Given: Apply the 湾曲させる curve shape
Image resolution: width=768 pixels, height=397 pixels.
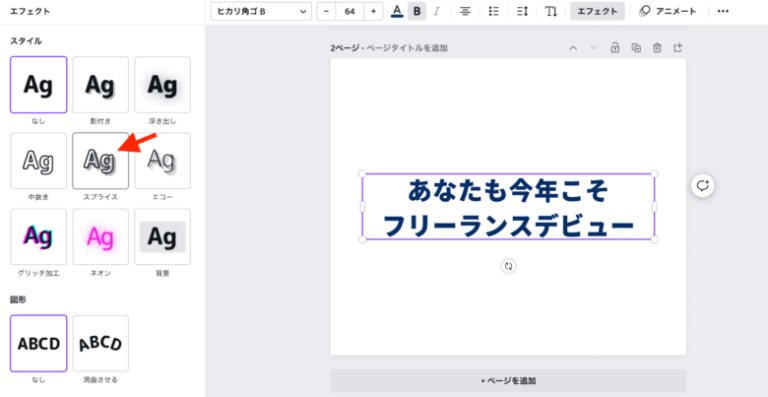Looking at the screenshot, I should 100,343.
